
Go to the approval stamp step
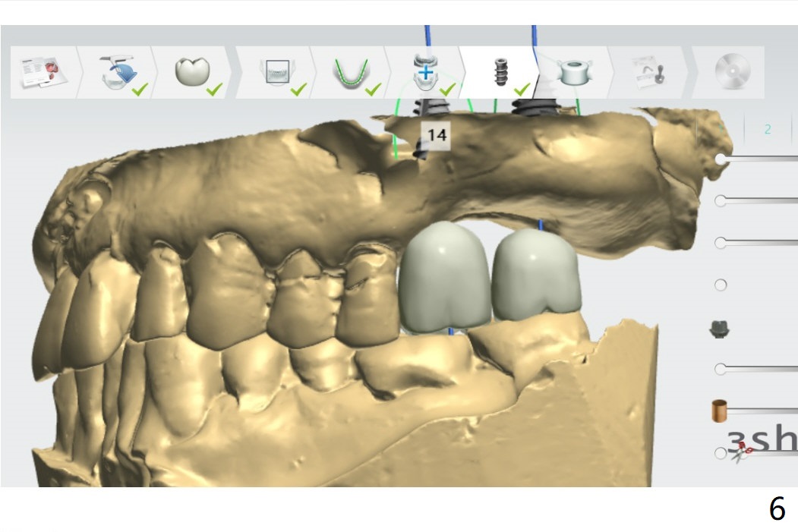pyautogui.click(x=650, y=72)
